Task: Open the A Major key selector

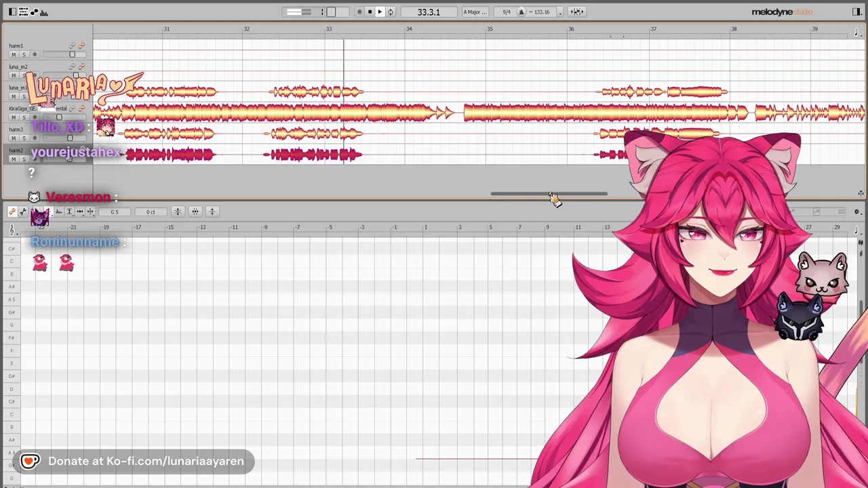Action: [475, 12]
